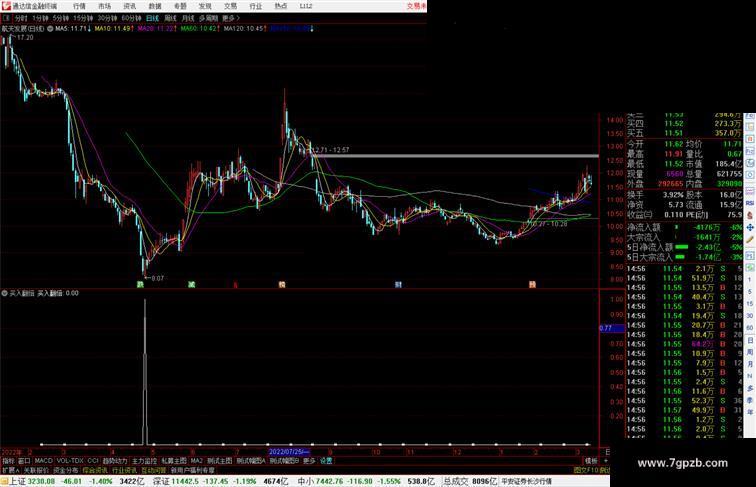This screenshot has height=487, width=756.
Task: Click the 减 event marker on chart
Action: pyautogui.click(x=191, y=284)
